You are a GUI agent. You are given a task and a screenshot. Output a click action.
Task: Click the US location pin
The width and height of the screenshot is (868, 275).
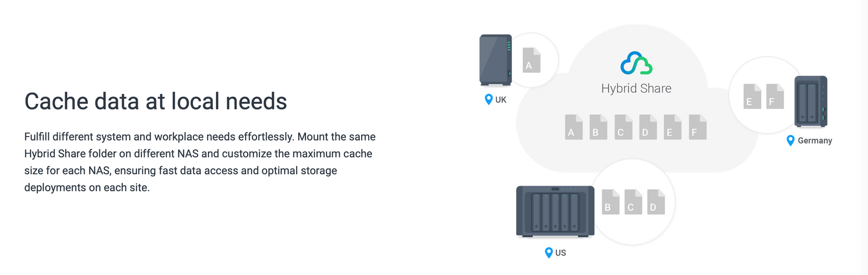tap(549, 252)
